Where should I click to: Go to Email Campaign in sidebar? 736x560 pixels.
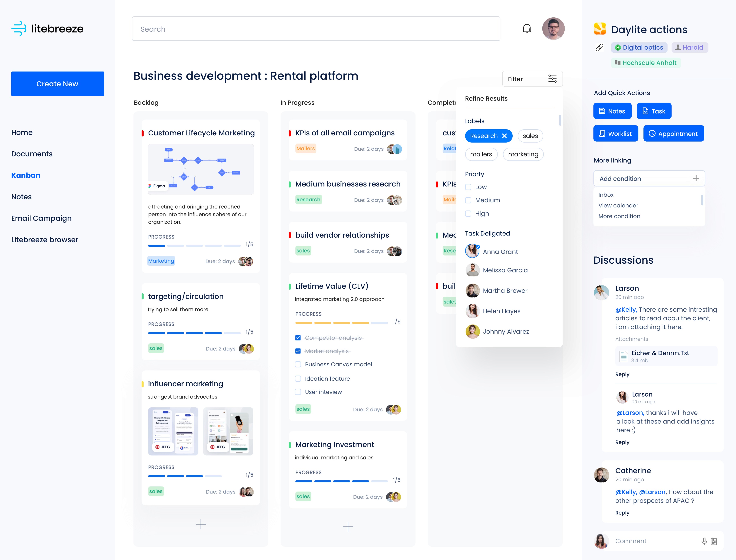click(41, 218)
